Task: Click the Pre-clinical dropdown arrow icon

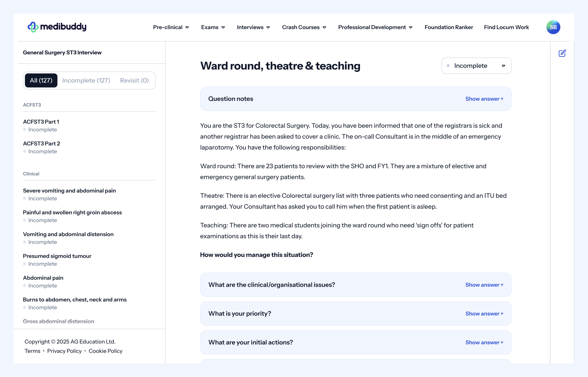Action: tap(187, 27)
